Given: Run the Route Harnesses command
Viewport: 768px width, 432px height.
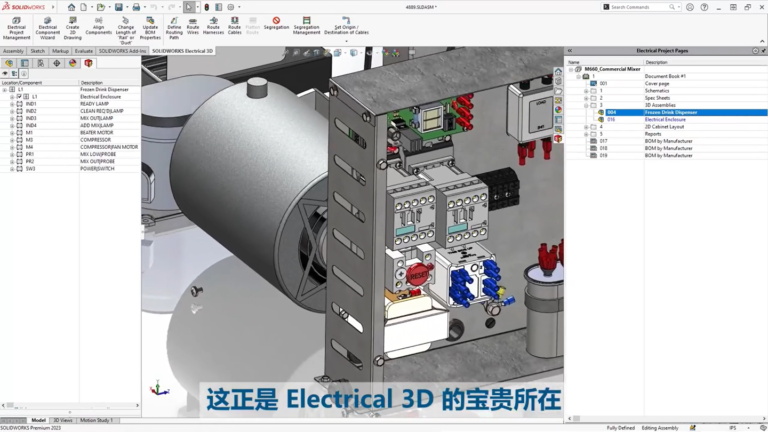Looking at the screenshot, I should click(x=213, y=26).
